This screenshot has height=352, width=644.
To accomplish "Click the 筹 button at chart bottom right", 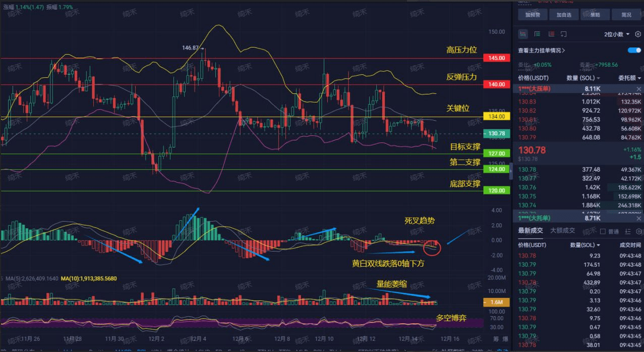I will tap(496, 339).
